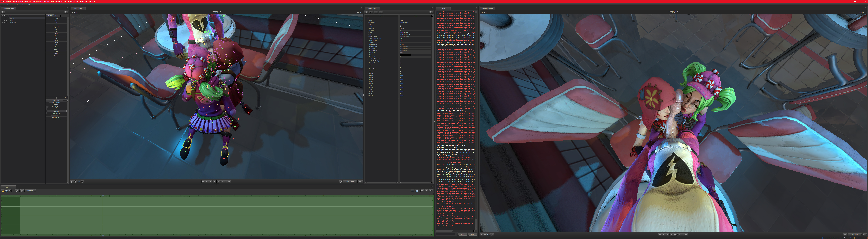Toggle visibility eye for Lights

coord(4,20)
